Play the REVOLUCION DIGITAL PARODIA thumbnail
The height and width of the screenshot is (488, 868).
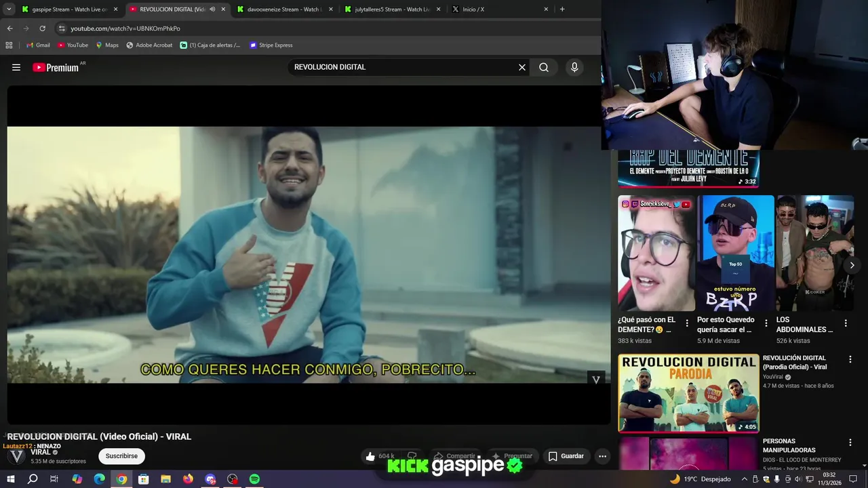688,393
